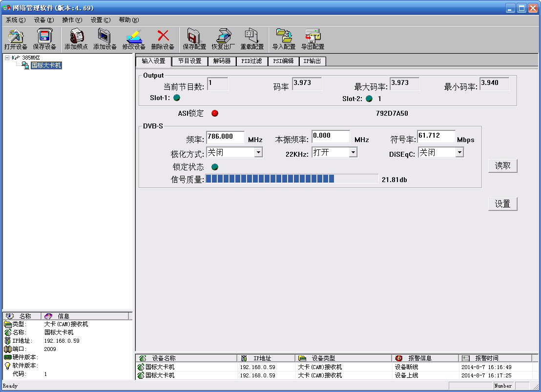Click the 设备名称 column header
The width and height of the screenshot is (541, 392).
pyautogui.click(x=187, y=358)
